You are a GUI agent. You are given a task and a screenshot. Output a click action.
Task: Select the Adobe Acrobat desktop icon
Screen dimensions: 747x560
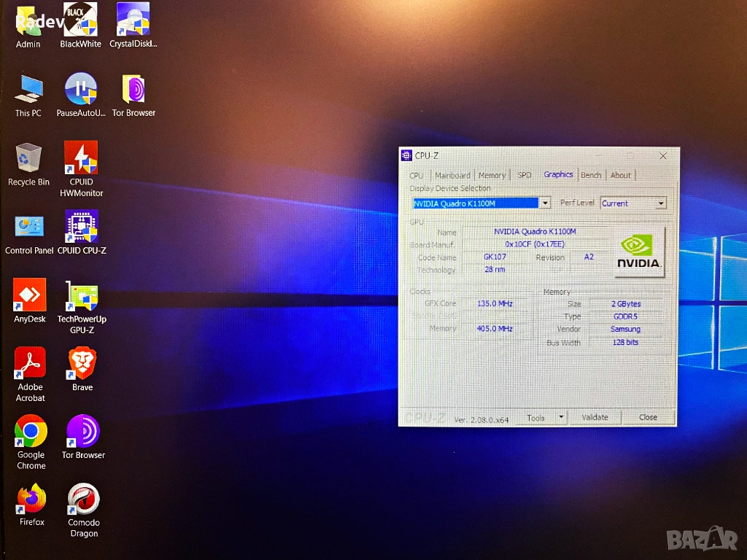(30, 364)
